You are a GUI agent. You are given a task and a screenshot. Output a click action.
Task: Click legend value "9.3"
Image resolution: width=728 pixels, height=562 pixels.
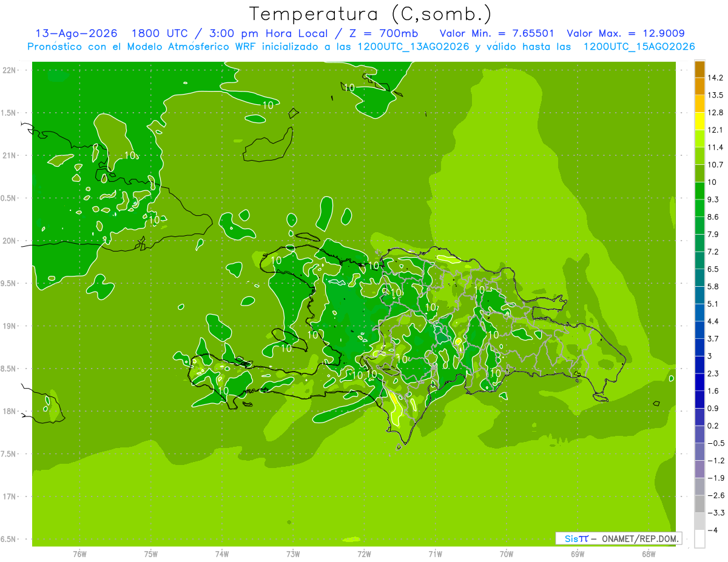[x=713, y=199]
